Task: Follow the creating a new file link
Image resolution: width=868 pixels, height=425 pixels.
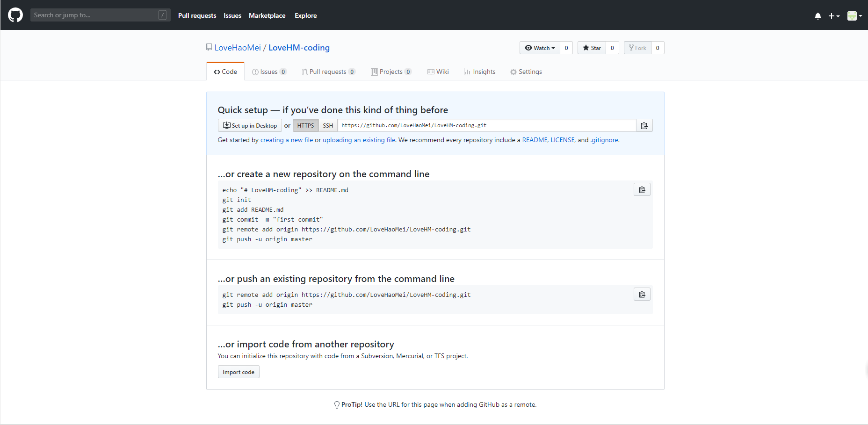Action: 287,140
